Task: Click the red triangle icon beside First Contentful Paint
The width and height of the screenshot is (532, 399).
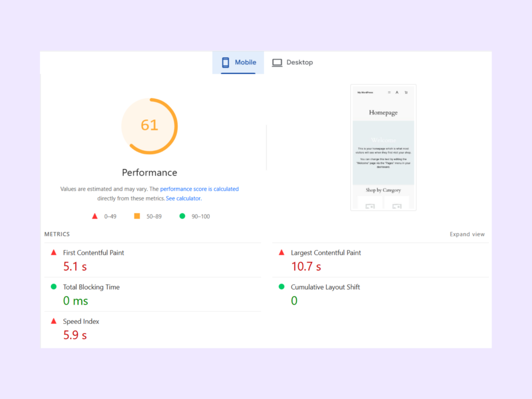Action: click(54, 252)
